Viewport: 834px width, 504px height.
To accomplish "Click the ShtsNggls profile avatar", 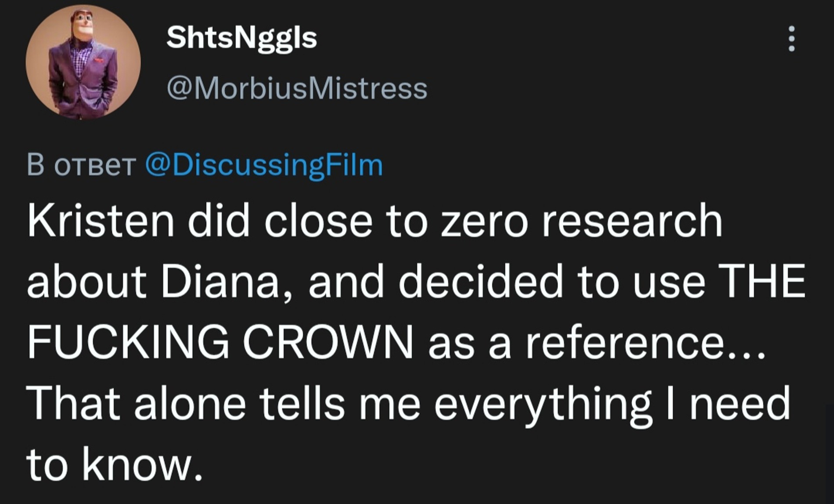I will (83, 62).
